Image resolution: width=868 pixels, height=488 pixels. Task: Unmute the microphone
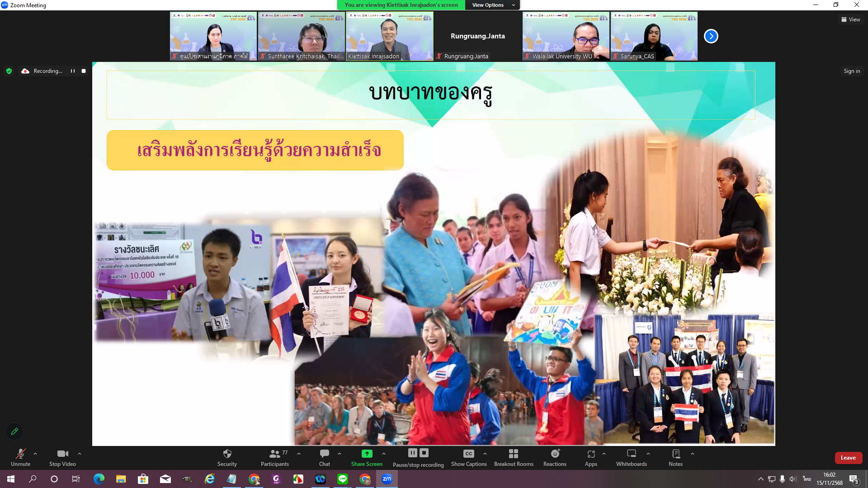[x=20, y=454]
